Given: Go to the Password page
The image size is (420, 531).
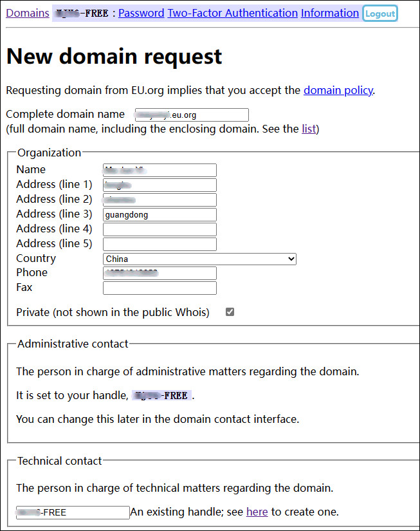Looking at the screenshot, I should point(141,14).
